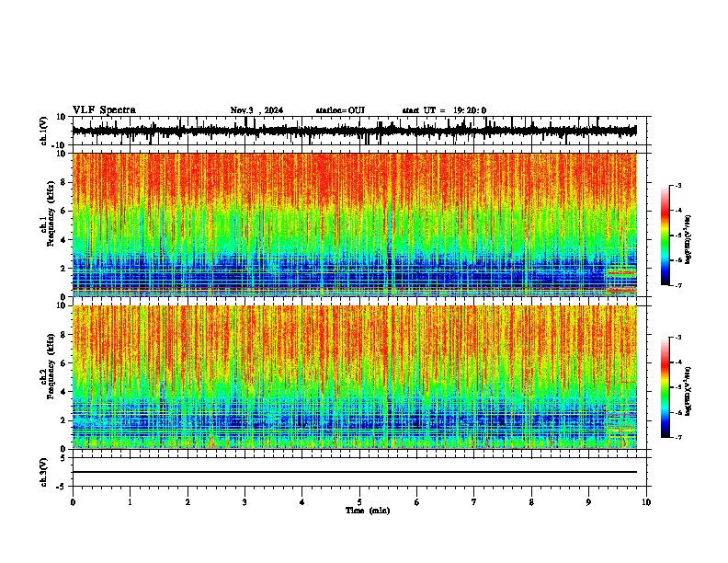Click the "-3" label on ch.1 color bar
728x563 pixels.
point(677,185)
